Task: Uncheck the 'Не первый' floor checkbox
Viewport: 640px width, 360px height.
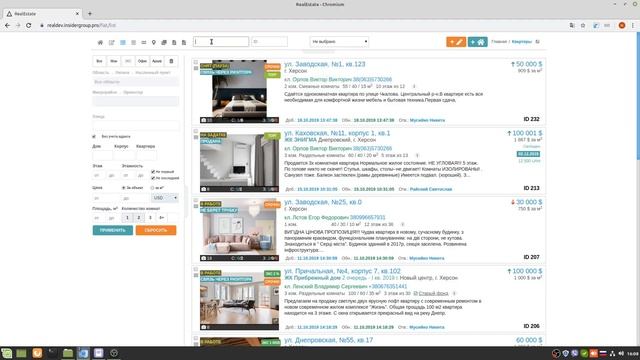Action: pyautogui.click(x=153, y=172)
